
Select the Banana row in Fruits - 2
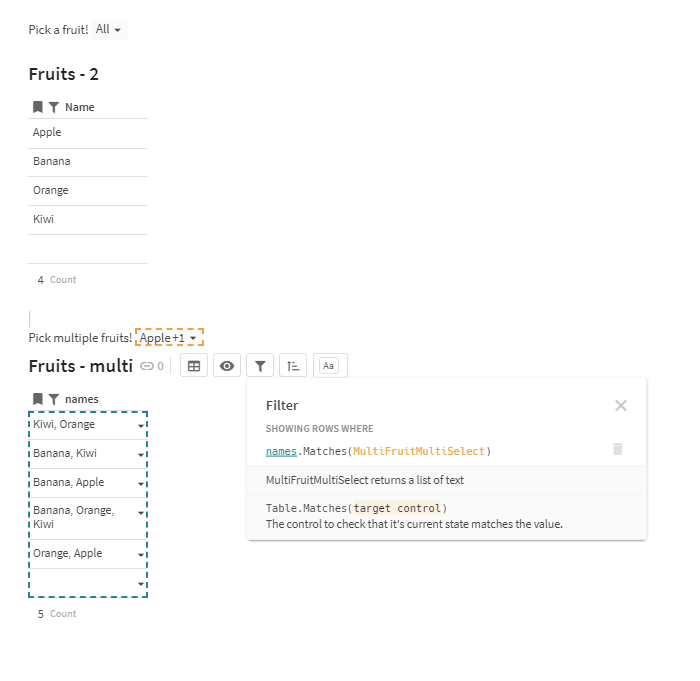(88, 162)
